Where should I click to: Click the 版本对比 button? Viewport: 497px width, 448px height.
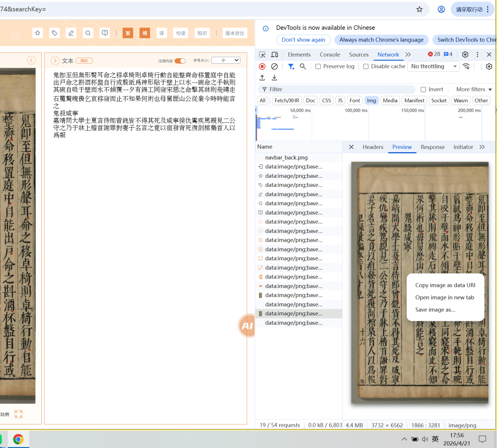click(x=235, y=33)
